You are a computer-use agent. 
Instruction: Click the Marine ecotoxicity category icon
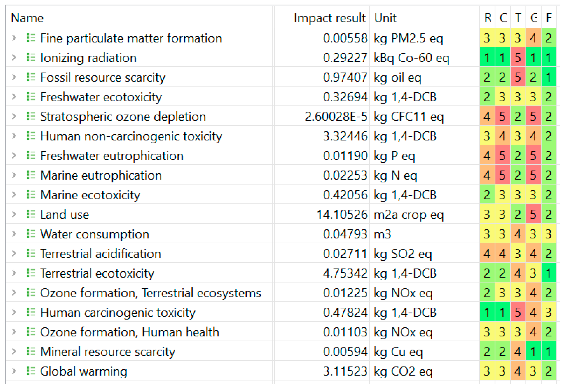(31, 194)
